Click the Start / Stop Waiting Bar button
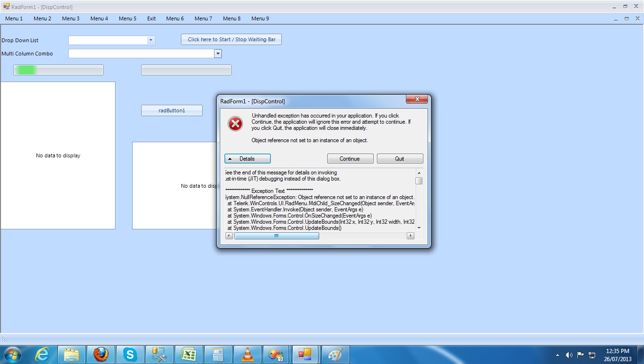This screenshot has height=364, width=644. pos(232,39)
